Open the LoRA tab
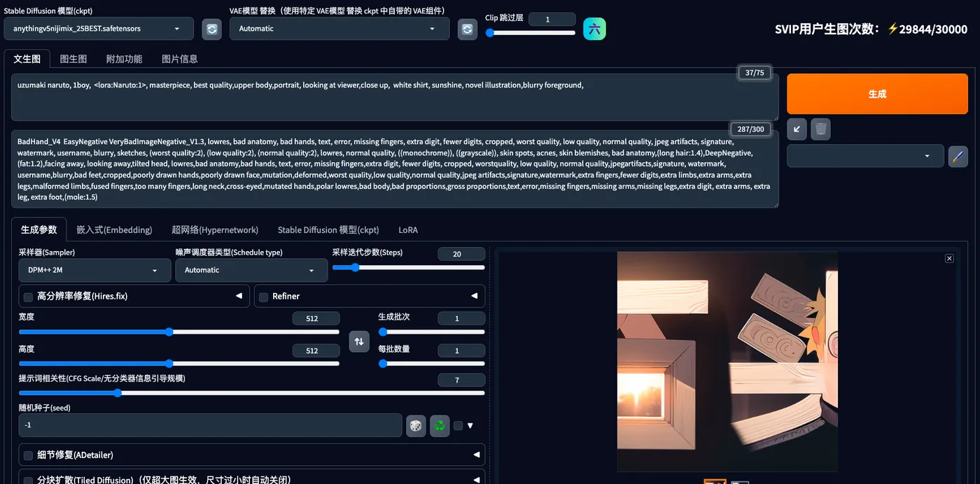980x484 pixels. (x=408, y=230)
